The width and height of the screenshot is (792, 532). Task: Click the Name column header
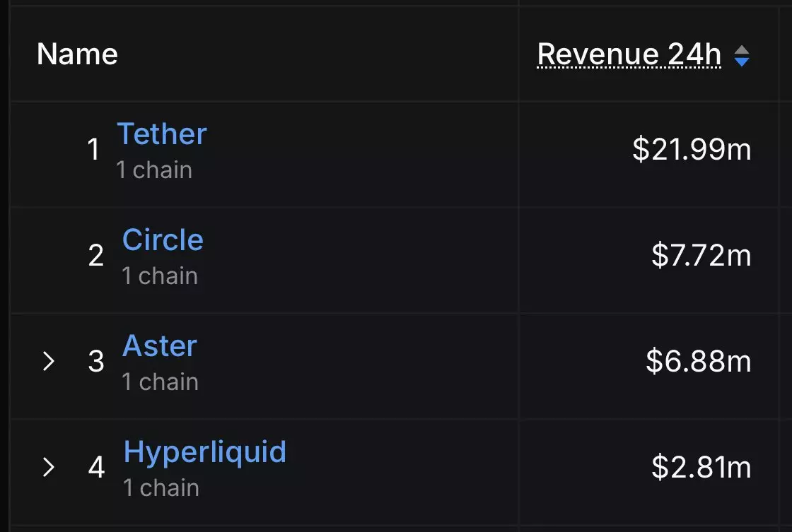point(77,54)
